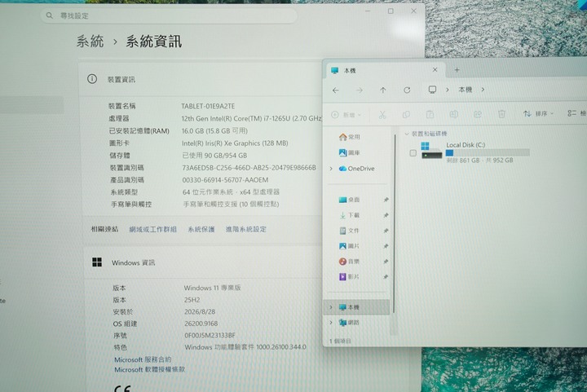Open a new File Explorer tab

[x=457, y=70]
